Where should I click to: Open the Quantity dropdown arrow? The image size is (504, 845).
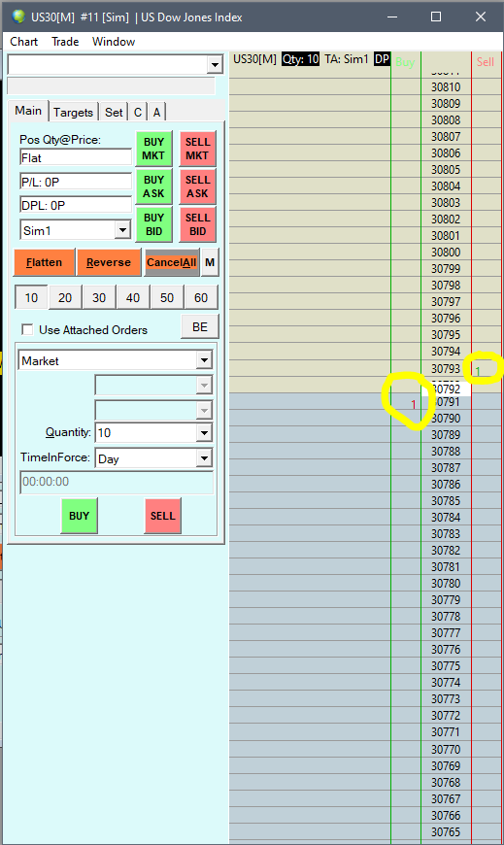coord(204,432)
